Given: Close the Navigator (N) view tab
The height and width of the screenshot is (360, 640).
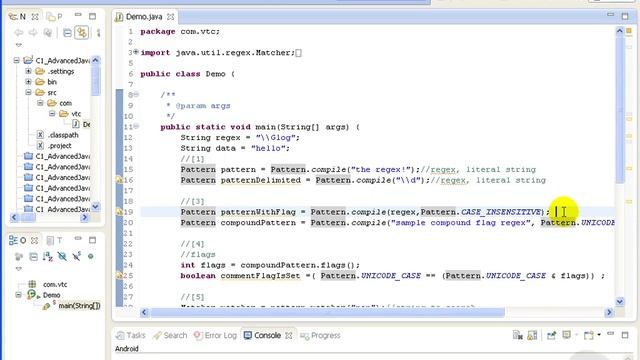Looking at the screenshot, I should [x=35, y=17].
